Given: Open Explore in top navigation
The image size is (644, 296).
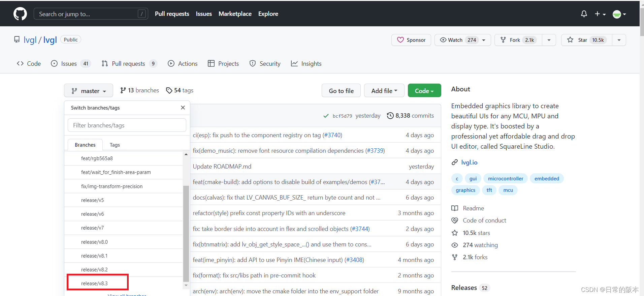Looking at the screenshot, I should pos(268,14).
